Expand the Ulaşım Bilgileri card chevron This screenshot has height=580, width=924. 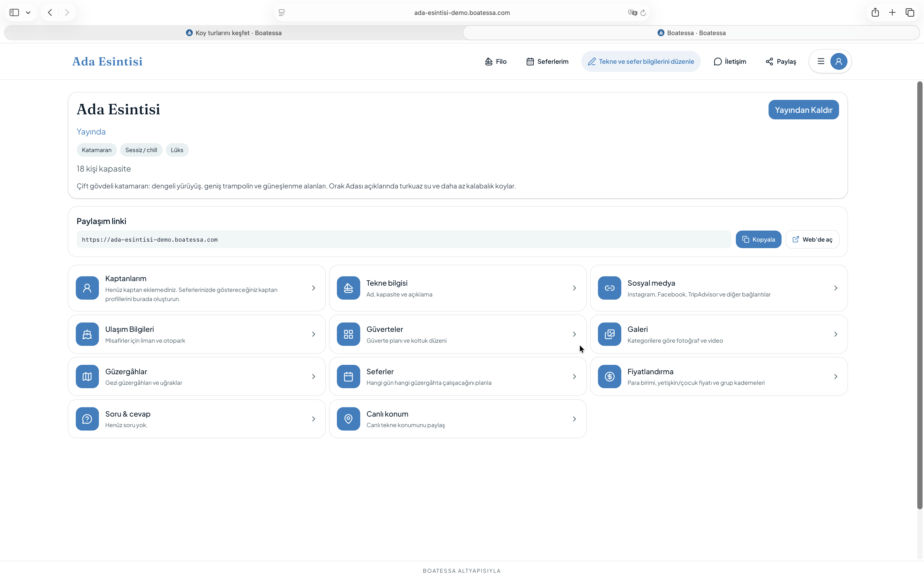[313, 335]
